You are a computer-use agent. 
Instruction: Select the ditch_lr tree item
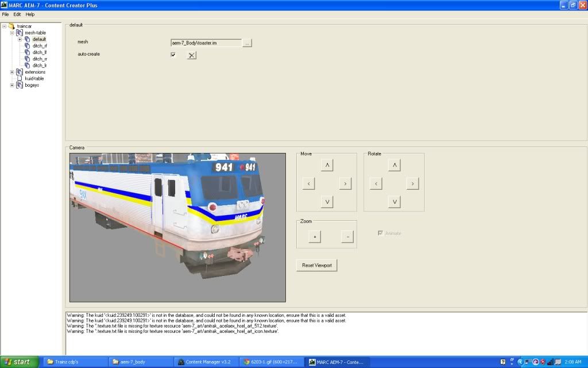(40, 66)
